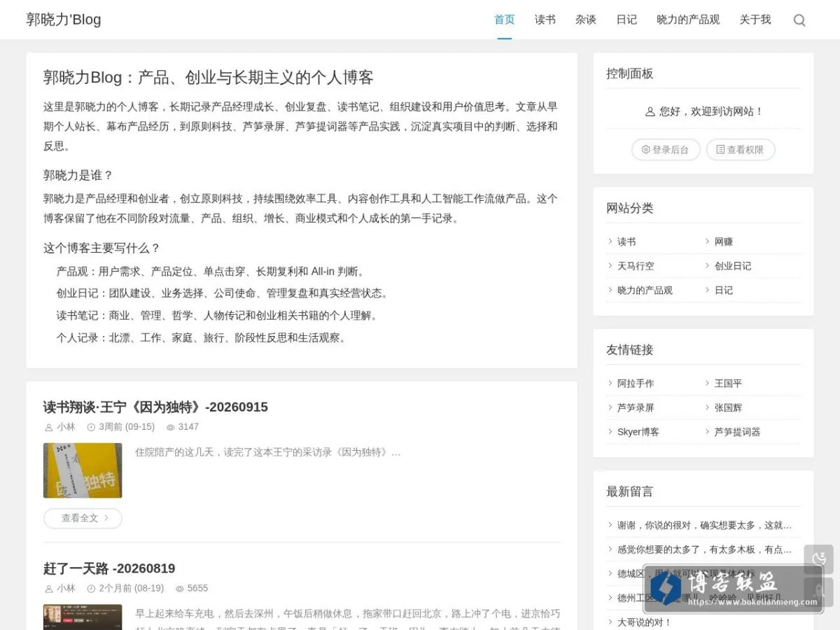840x630 pixels.
Task: Open 晓力的产品观 in the 网站分类 sidebar
Action: click(x=645, y=290)
